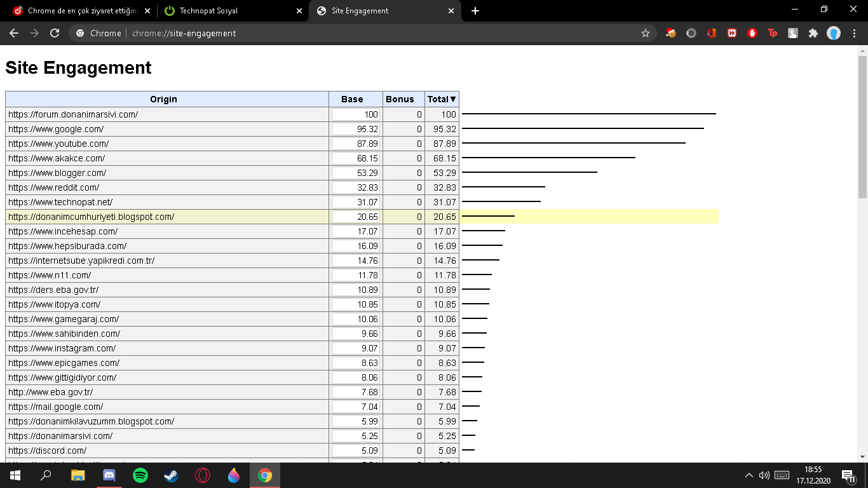Sort the table by the Origin header
This screenshot has width=868, height=488.
coord(167,99)
